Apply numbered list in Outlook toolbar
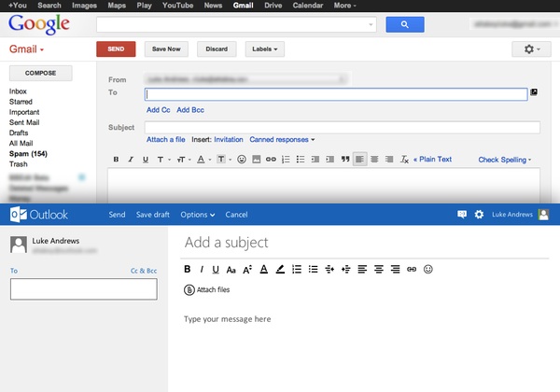This screenshot has width=560, height=392. (x=297, y=269)
